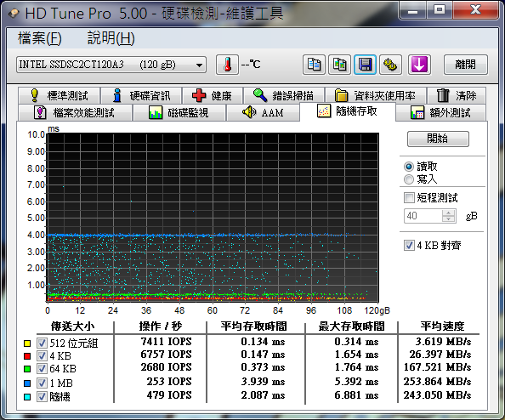Open the 檔案效能測試 tab
505x420 pixels.
click(x=75, y=112)
